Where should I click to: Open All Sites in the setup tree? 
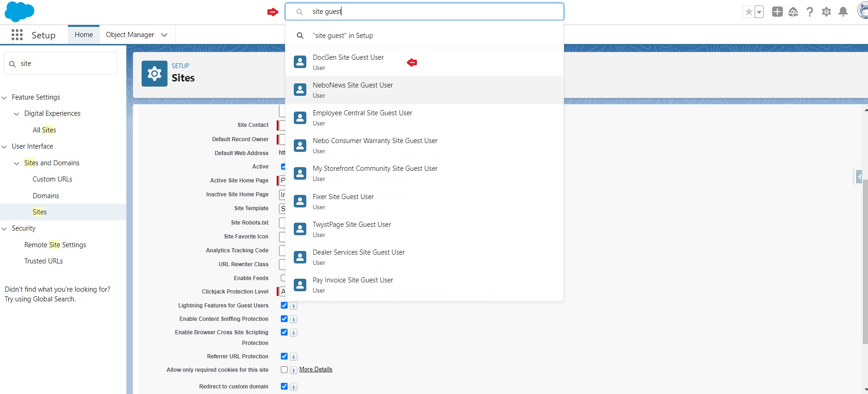tap(44, 130)
